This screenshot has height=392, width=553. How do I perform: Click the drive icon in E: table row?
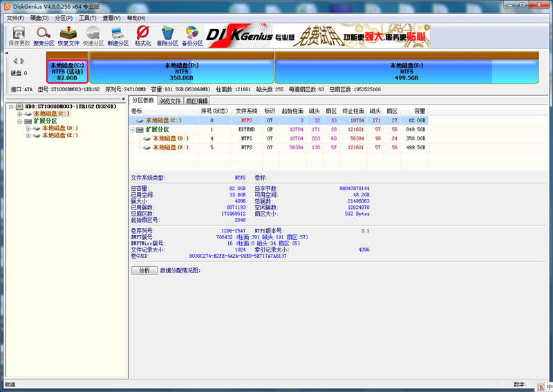coord(147,147)
